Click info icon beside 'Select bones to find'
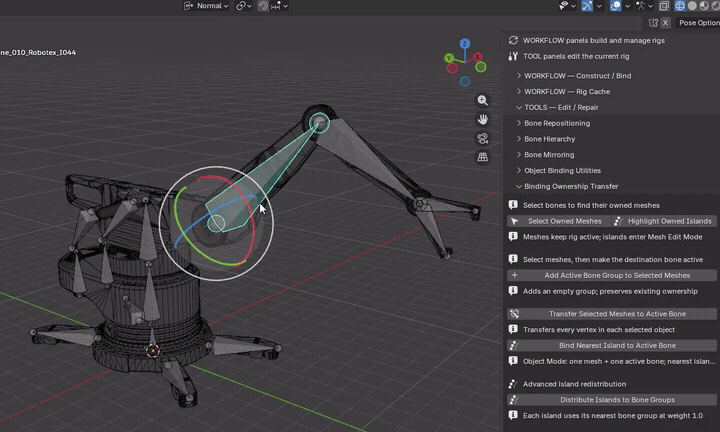This screenshot has height=432, width=720. tap(513, 205)
